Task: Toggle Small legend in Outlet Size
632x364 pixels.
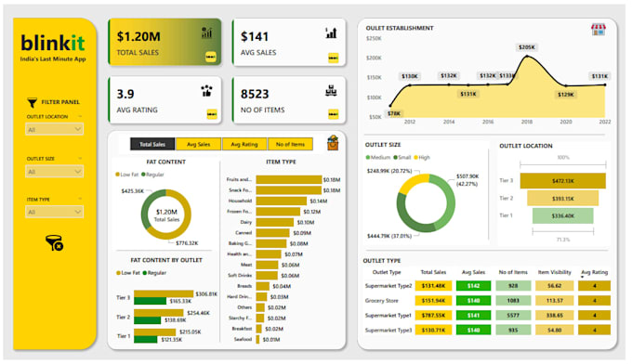Action: (402, 158)
